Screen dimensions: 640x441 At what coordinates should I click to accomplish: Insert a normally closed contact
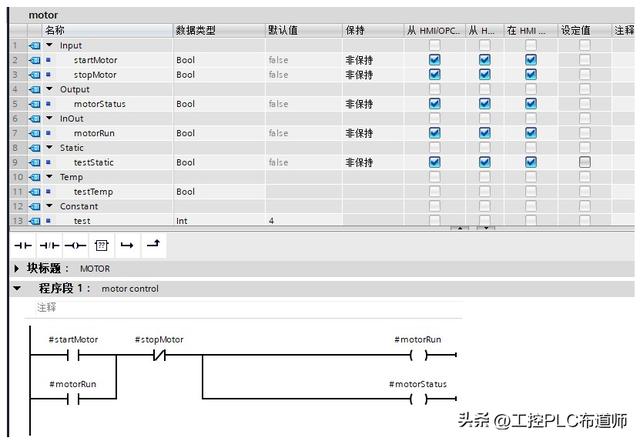[49, 245]
